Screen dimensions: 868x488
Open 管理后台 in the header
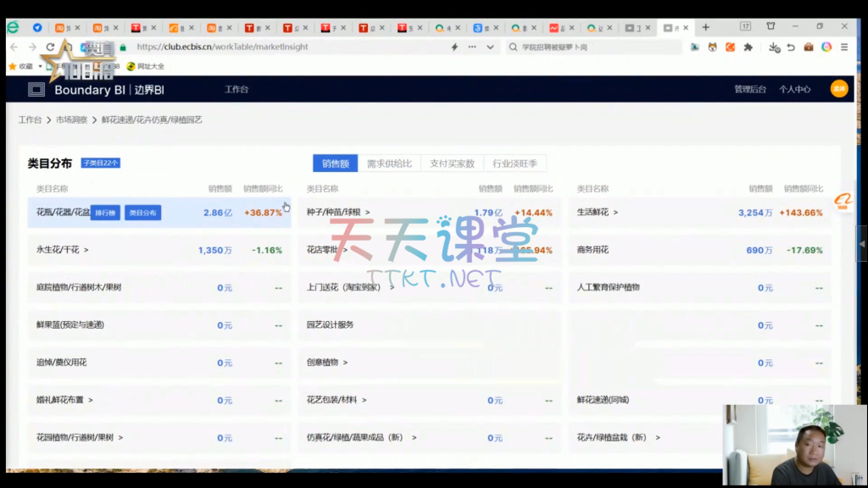pyautogui.click(x=750, y=90)
